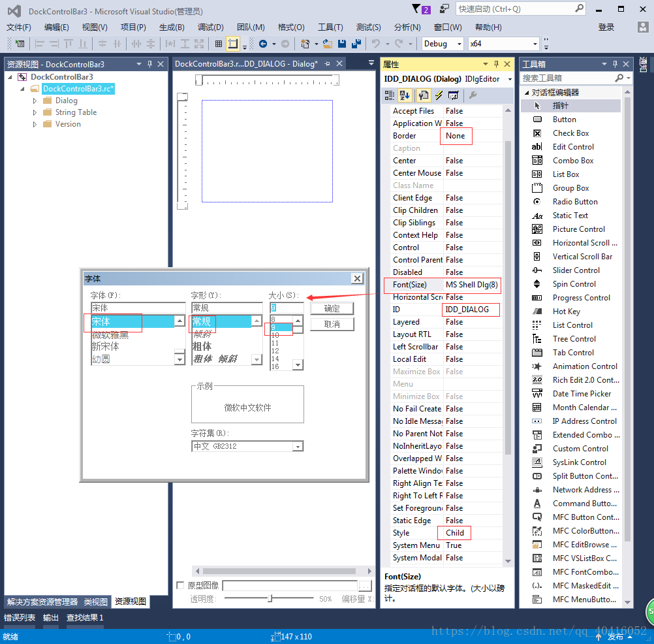Open the 工具(T) menu
The image size is (654, 644).
[330, 27]
